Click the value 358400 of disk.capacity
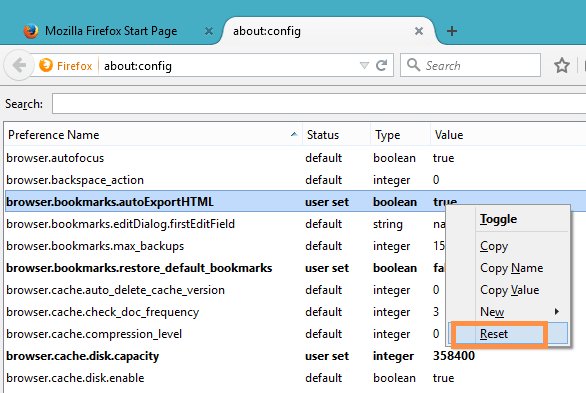Viewport: 586px width, 393px height. [x=454, y=356]
